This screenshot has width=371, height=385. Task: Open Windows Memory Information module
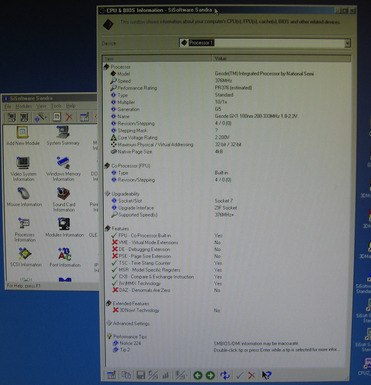63,169
